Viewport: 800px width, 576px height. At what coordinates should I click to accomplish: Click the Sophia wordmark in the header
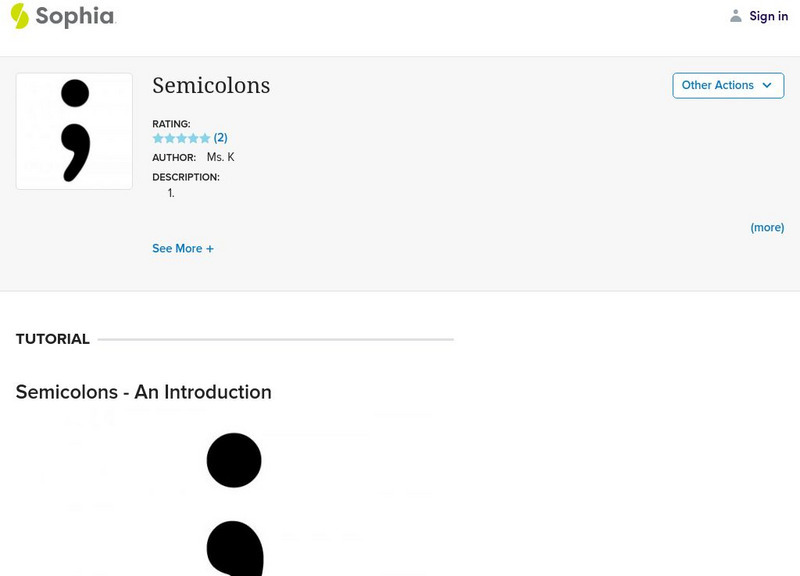point(75,16)
